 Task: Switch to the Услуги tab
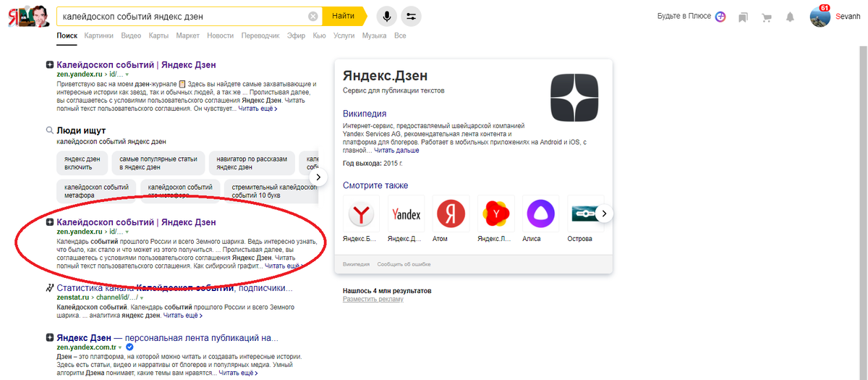click(344, 35)
